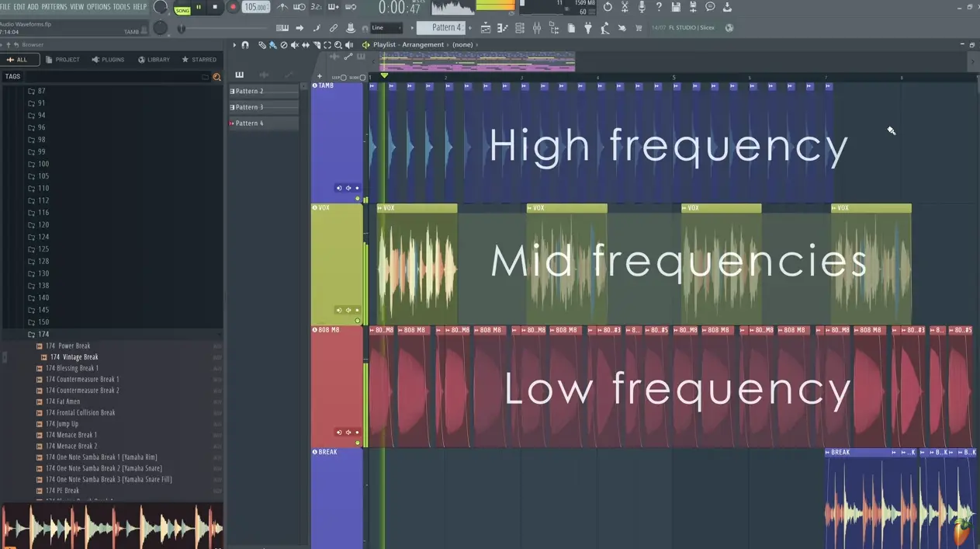Open the TOOLS menu
This screenshot has height=549, width=980.
point(122,6)
